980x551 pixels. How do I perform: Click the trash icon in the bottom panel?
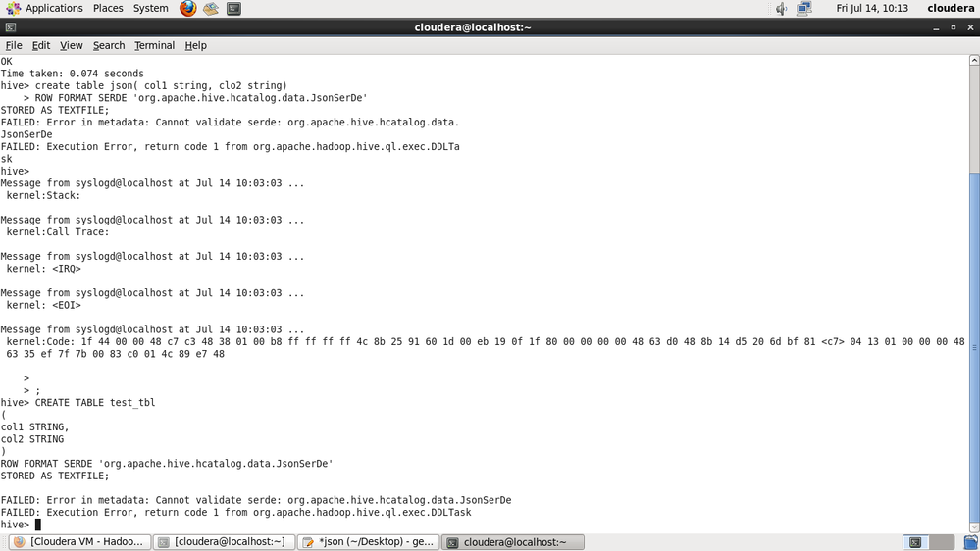[970, 542]
